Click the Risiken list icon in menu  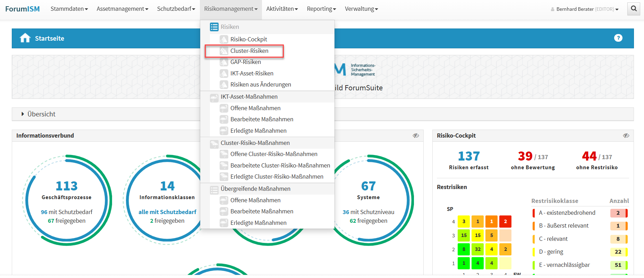[x=214, y=27]
